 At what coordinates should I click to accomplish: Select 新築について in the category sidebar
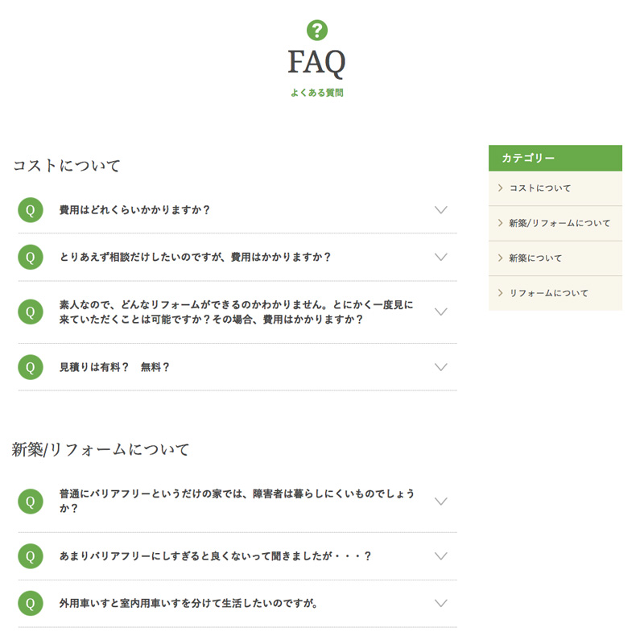click(x=555, y=258)
